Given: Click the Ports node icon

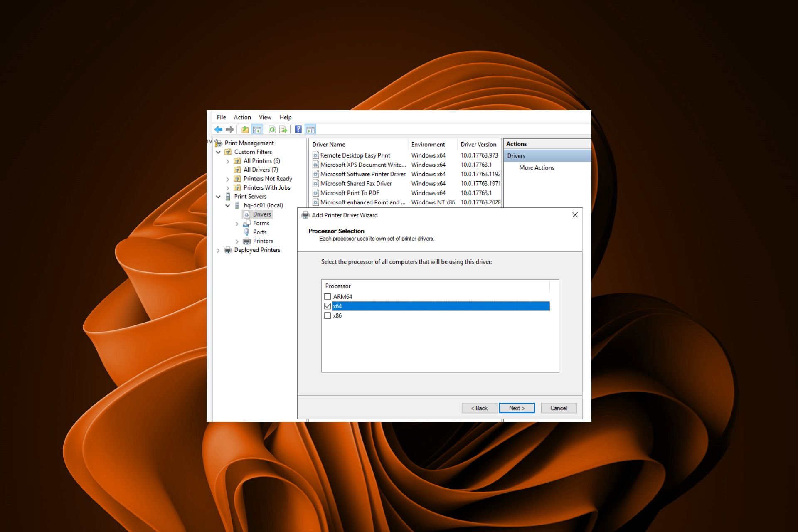Looking at the screenshot, I should (x=247, y=232).
